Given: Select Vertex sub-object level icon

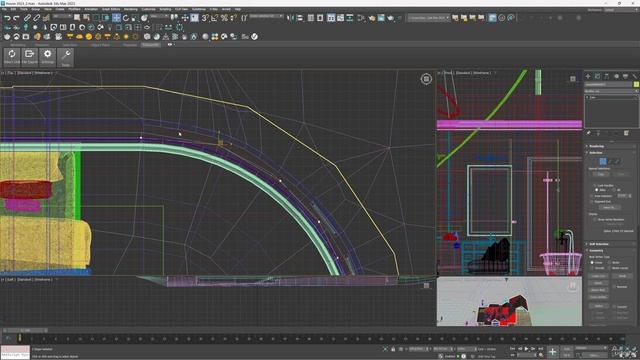Looking at the screenshot, I should pos(602,162).
